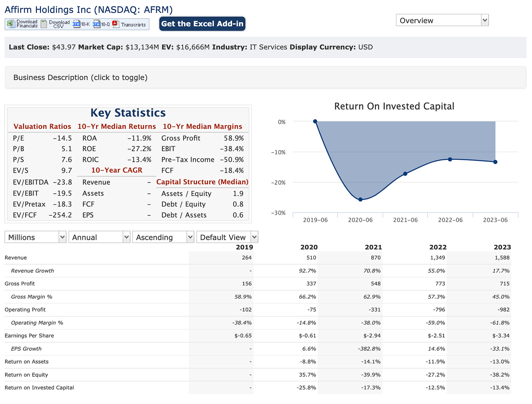Viewport: 532px width, 404px height.
Task: Click the 2019 column header
Action: 244,247
